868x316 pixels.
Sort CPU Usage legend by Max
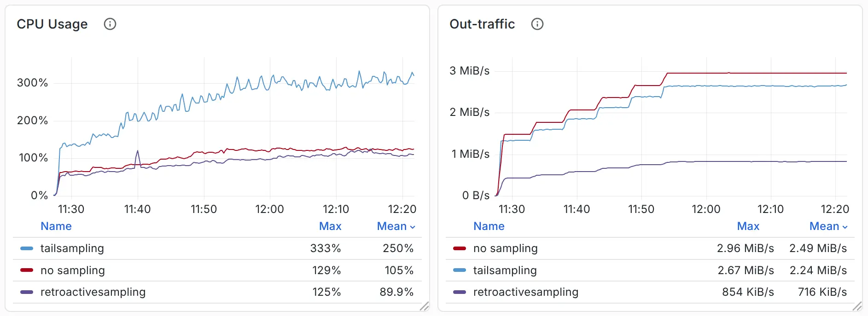pyautogui.click(x=330, y=226)
